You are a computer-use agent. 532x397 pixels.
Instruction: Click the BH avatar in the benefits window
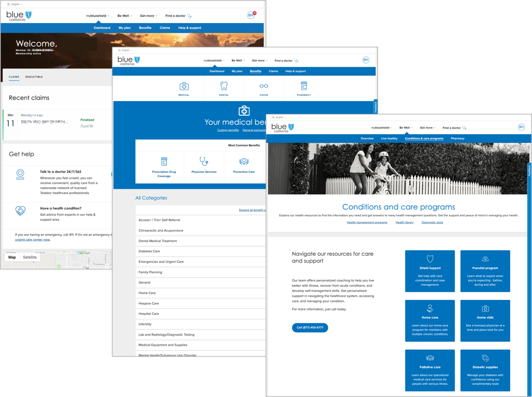pyautogui.click(x=366, y=60)
